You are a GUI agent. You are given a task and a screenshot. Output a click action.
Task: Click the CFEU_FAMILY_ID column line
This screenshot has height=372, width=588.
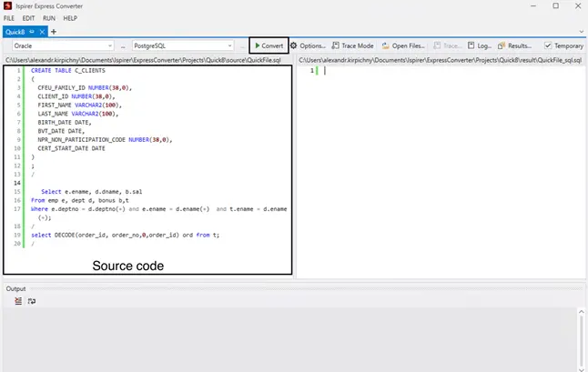(x=85, y=87)
